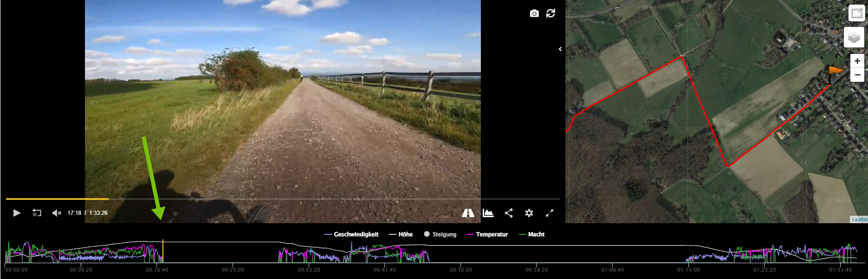868x279 pixels.
Task: Toggle Steigung series in legend
Action: click(x=440, y=234)
